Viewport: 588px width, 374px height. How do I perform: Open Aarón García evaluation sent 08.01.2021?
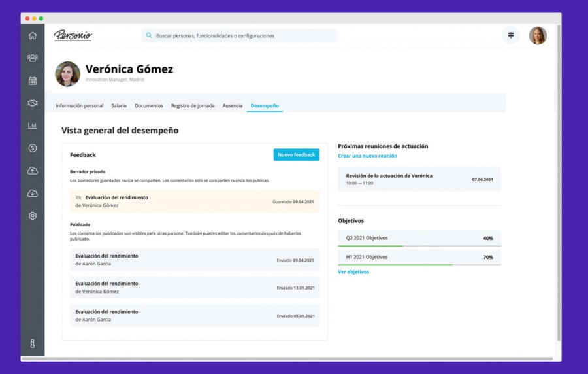click(x=195, y=315)
